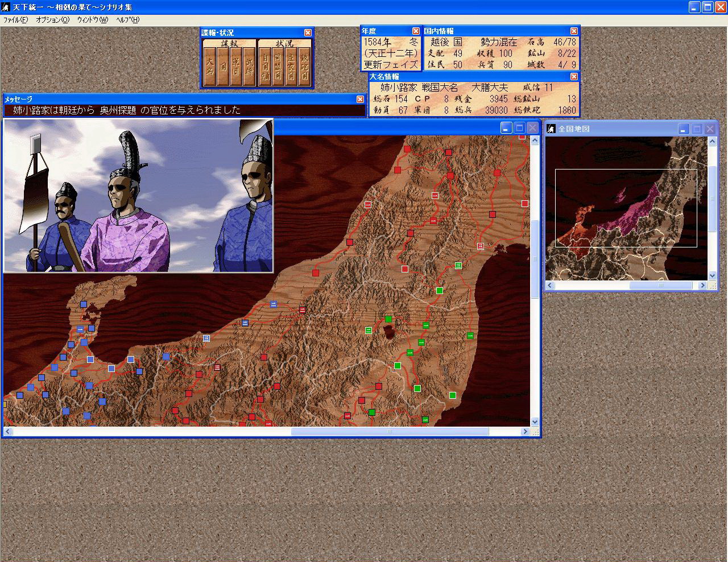This screenshot has width=728, height=562.
Task: Click the 越後 国 province name
Action: [446, 42]
